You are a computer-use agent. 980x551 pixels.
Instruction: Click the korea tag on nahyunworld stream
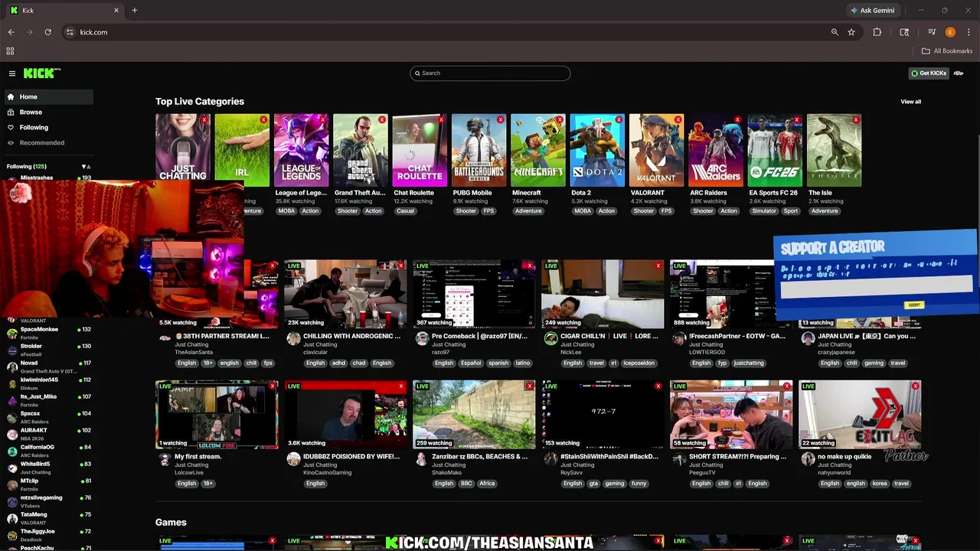(x=880, y=484)
